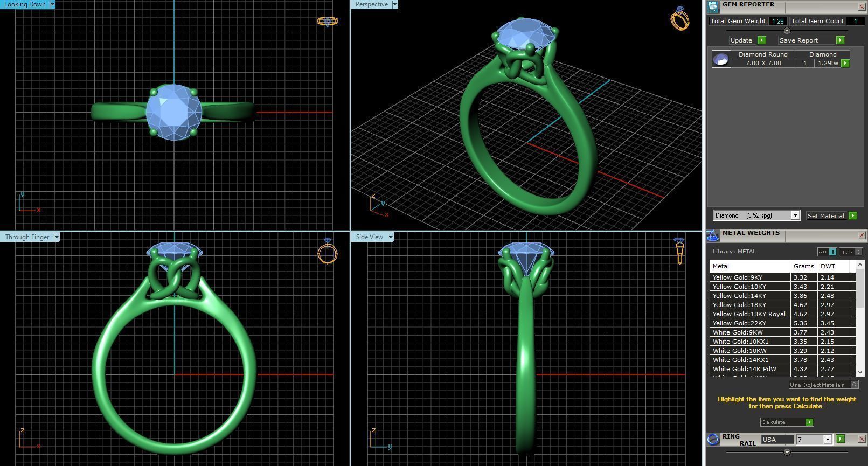Select the White Gold:9KW row
868x466 pixels.
(782, 332)
